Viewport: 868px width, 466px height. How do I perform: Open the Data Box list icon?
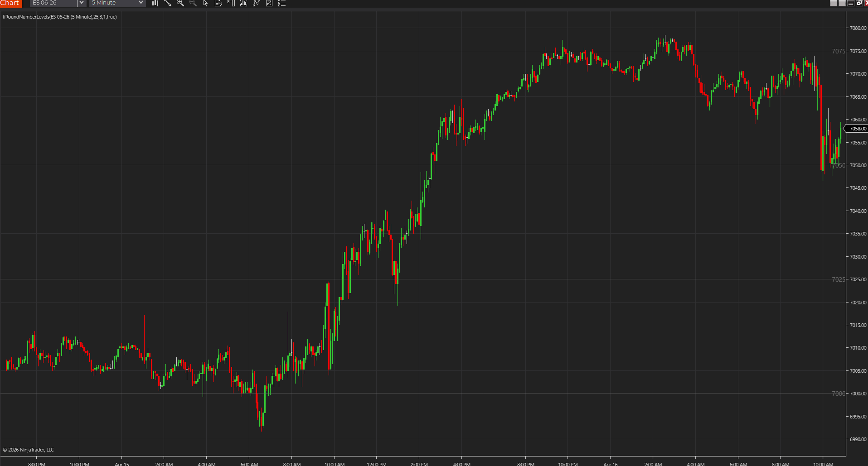[x=281, y=3]
